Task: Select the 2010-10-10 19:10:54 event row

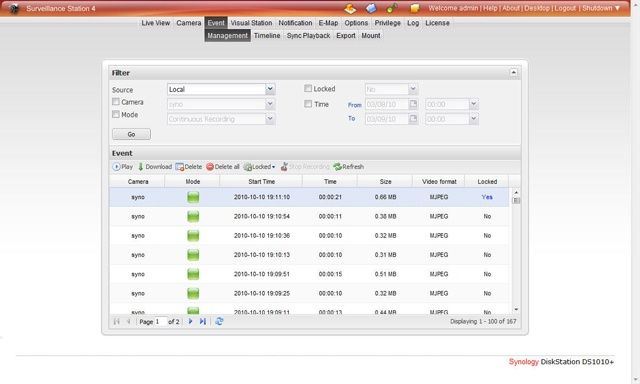Action: point(309,216)
